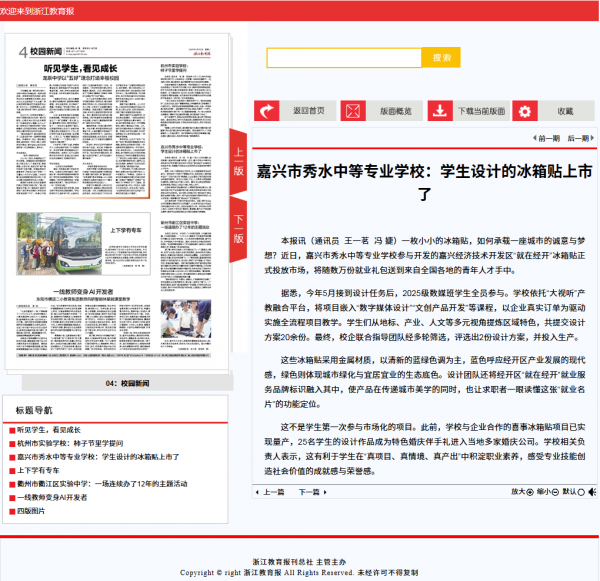
Task: Go to the next issue via 后一期
Action: pyautogui.click(x=578, y=138)
